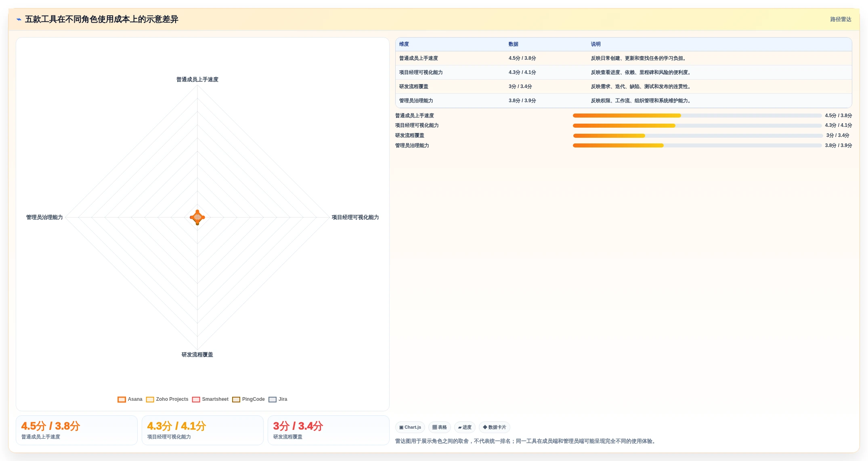Select the 项目经理可视化能力 table row cell
The width and height of the screenshot is (868, 461).
pos(421,73)
